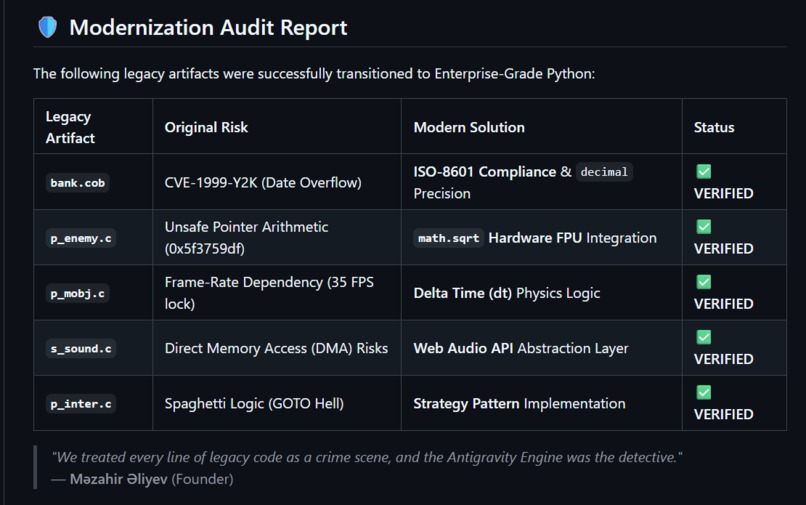
Task: Click the Legacy Artifact column header
Action: (x=70, y=127)
